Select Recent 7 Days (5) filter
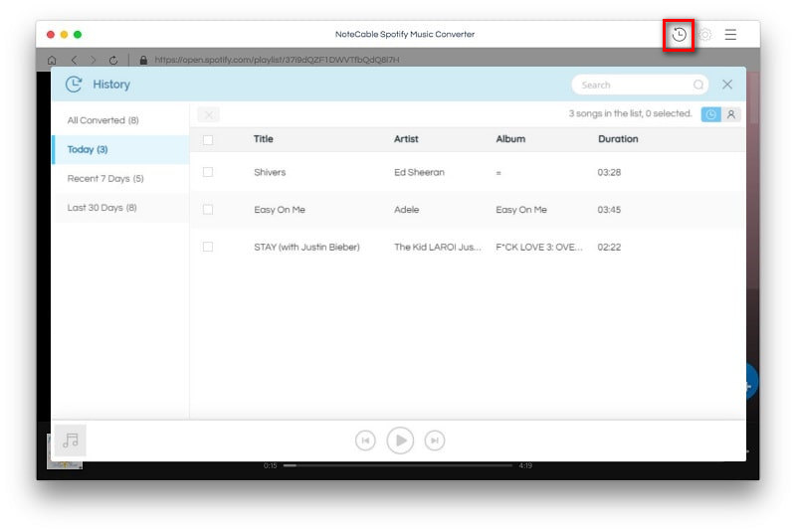The height and width of the screenshot is (532, 796). (x=120, y=179)
